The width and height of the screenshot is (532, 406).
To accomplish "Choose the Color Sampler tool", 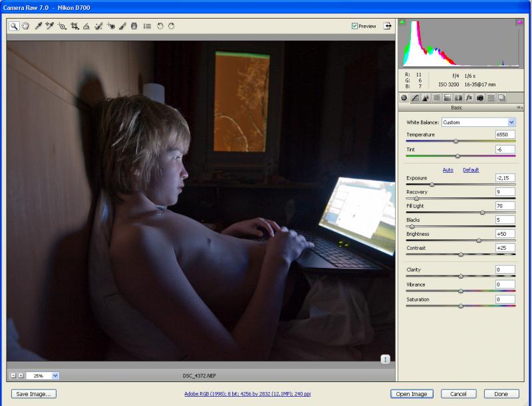I will coord(49,26).
